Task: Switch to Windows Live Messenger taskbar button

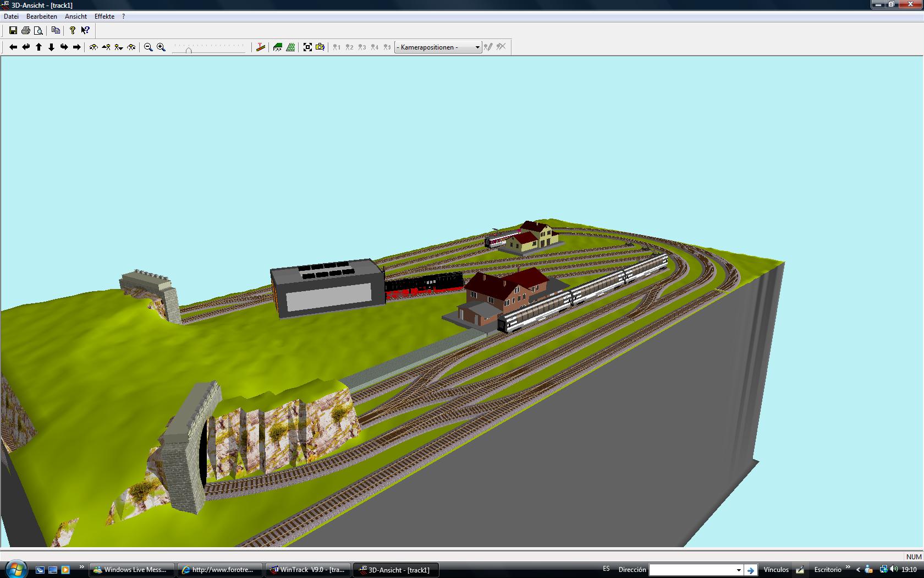Action: 131,570
